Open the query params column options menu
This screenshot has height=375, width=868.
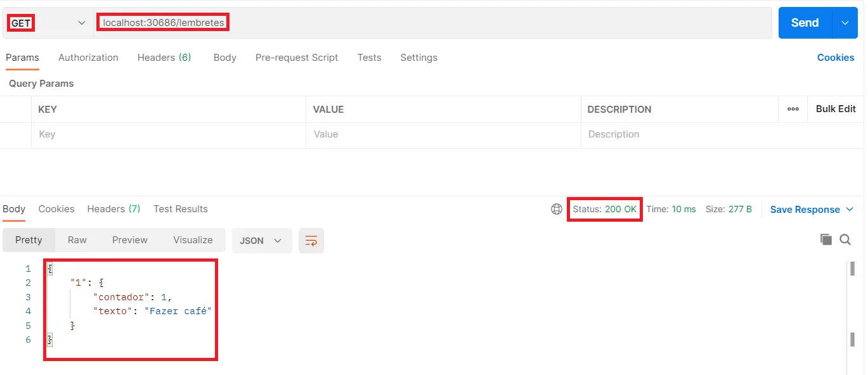(x=793, y=109)
